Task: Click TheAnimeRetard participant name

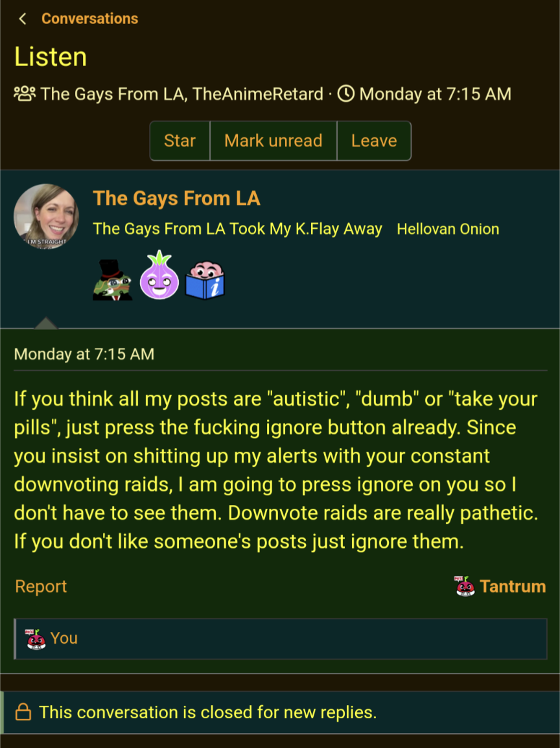Action: pos(257,93)
